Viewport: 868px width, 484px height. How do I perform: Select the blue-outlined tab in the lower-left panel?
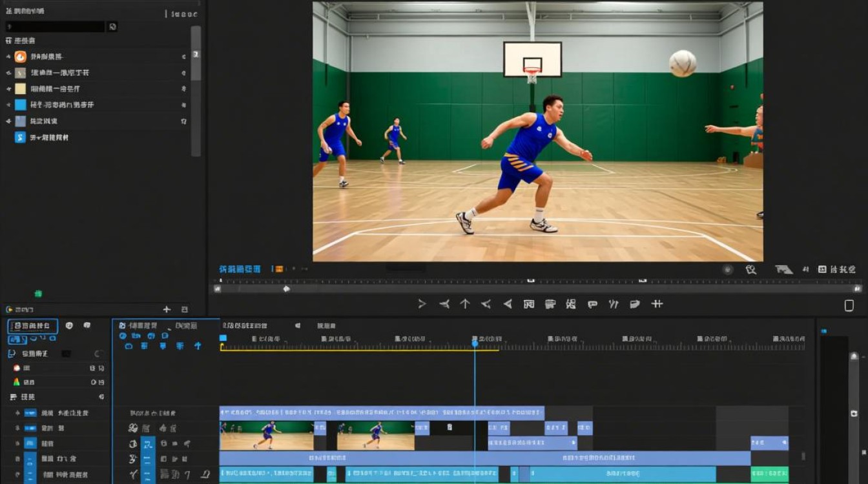[33, 326]
